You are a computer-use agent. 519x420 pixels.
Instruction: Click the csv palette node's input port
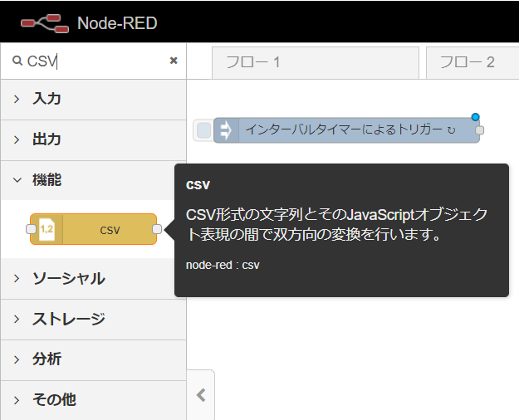(x=31, y=229)
